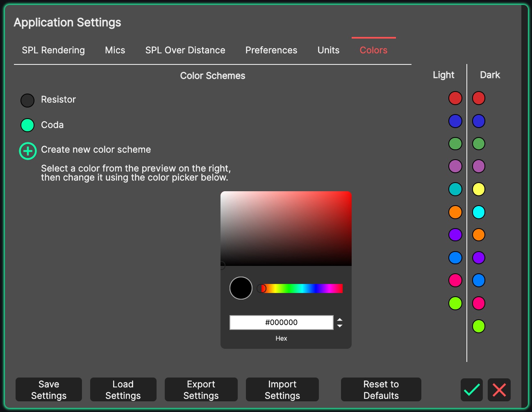The width and height of the screenshot is (532, 412).
Task: Choose the lime green swatch in Light column
Action: click(455, 303)
